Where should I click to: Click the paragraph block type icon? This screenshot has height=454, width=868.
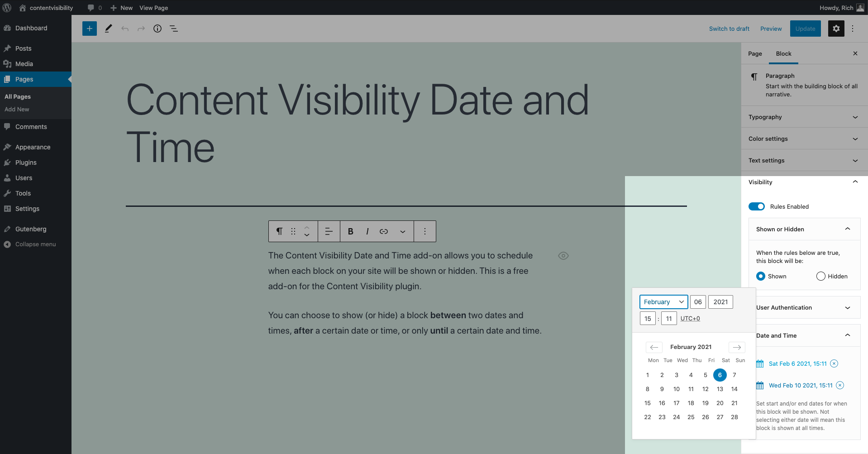(280, 231)
